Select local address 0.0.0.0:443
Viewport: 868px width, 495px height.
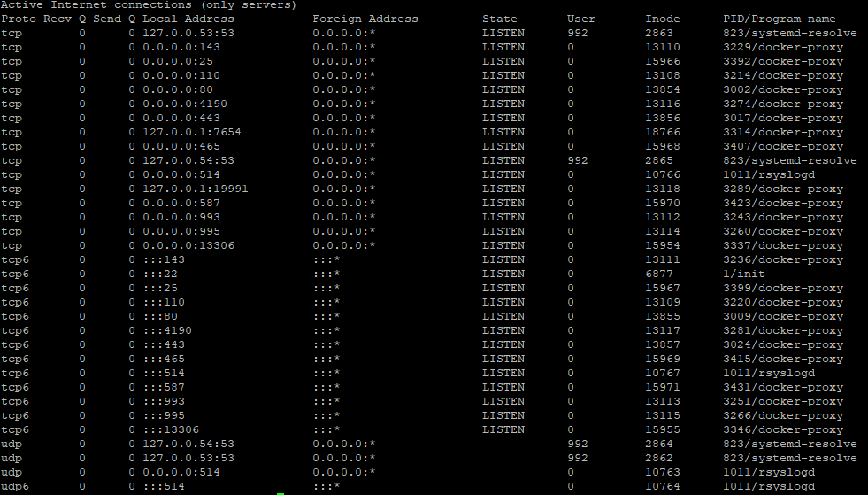click(181, 118)
